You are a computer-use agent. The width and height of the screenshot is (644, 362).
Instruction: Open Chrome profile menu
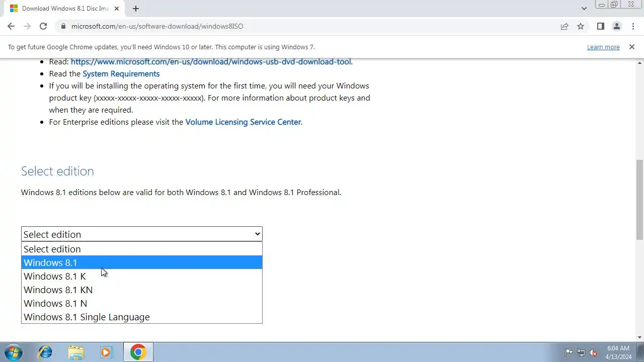coord(616,26)
